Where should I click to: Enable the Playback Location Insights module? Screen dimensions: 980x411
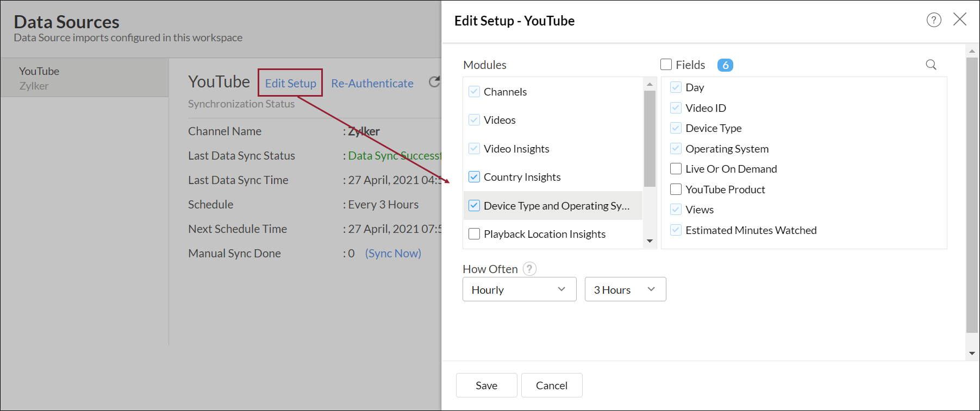(474, 234)
